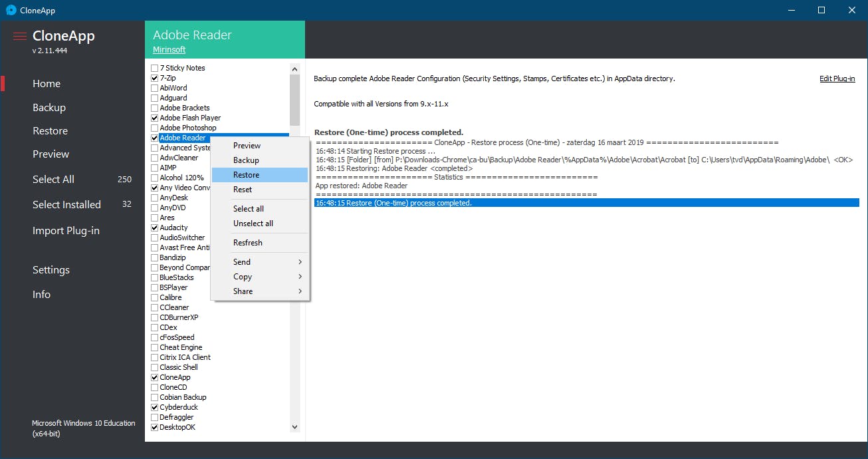The image size is (868, 459).
Task: Open the Mirinsoft link
Action: click(169, 50)
